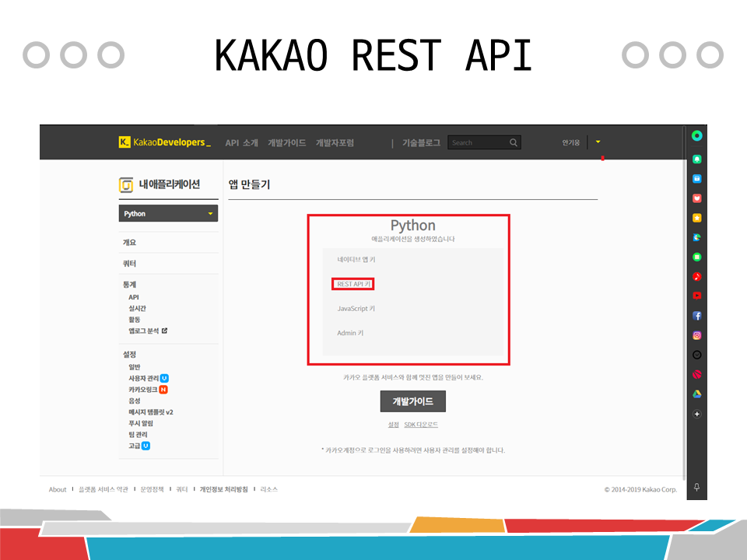Click 플랫폼 서비스 약관 footer link
The image size is (747, 560).
click(103, 489)
